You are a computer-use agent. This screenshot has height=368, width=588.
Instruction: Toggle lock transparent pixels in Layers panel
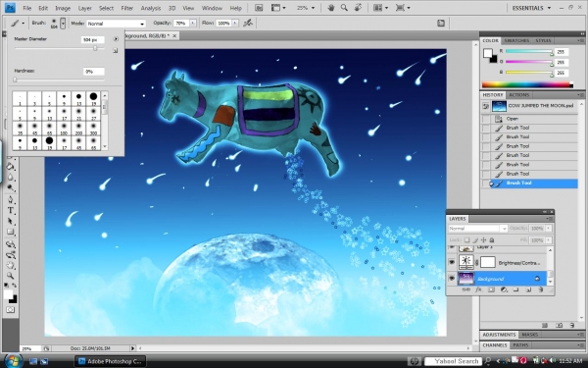click(466, 240)
